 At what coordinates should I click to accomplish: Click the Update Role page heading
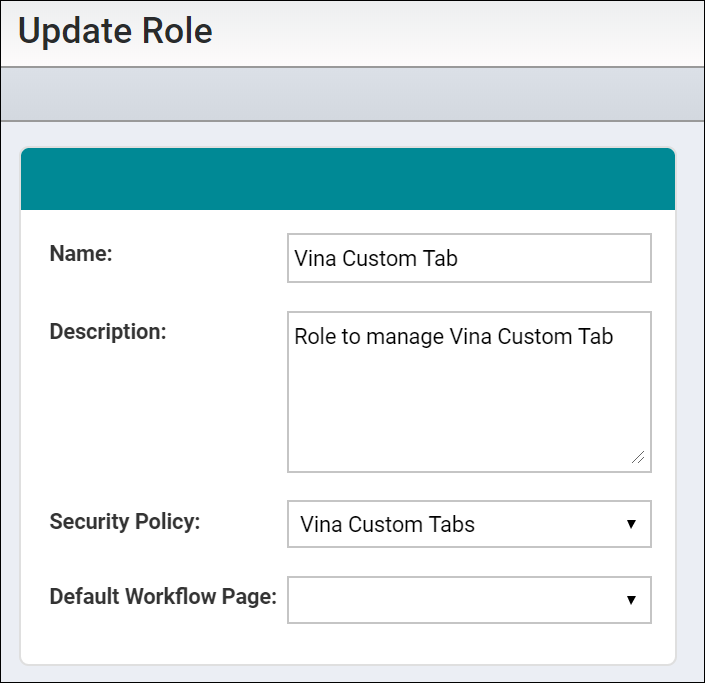115,31
